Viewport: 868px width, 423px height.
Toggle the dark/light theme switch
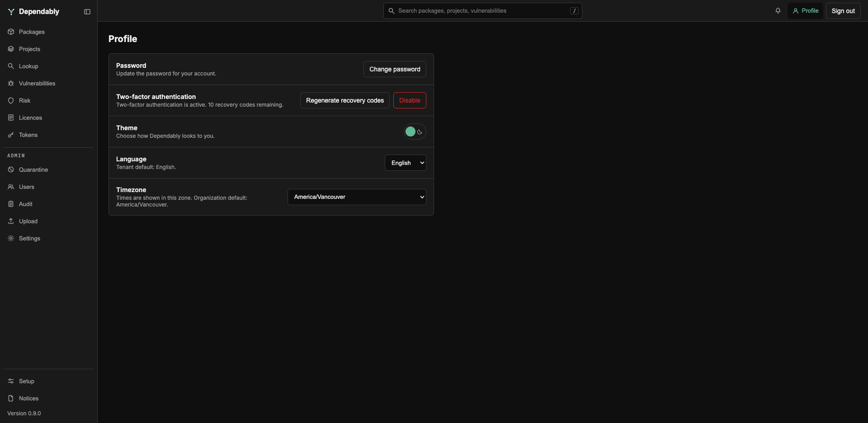[x=415, y=132]
